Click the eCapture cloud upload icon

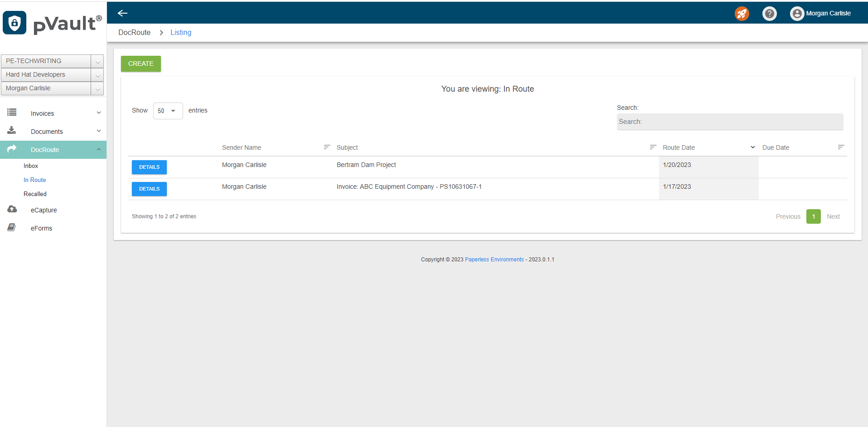pos(12,209)
